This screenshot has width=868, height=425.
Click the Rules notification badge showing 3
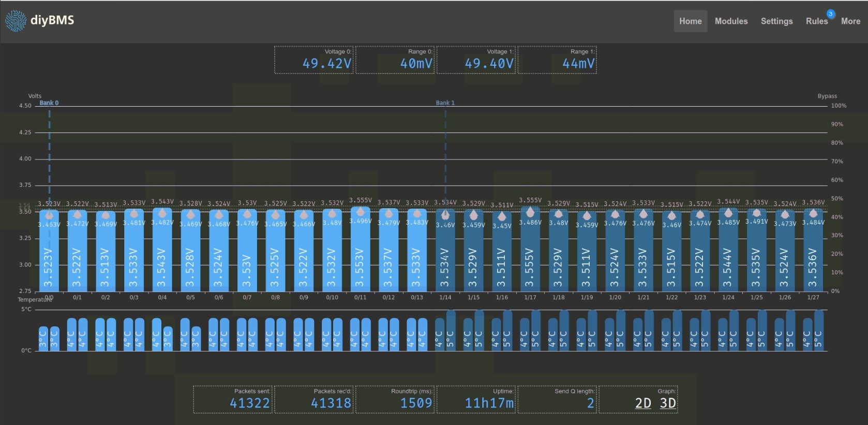(x=830, y=14)
